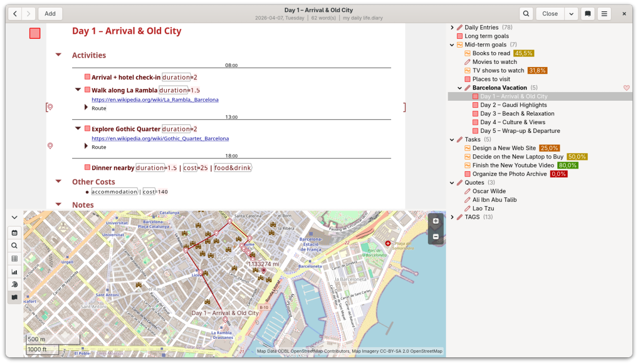Open the Lao Tzu quote
This screenshot has height=364, width=638.
click(483, 209)
